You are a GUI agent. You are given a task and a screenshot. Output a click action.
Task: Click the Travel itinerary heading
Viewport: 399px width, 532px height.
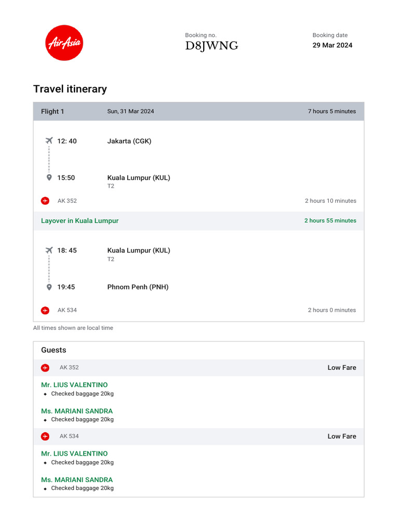pyautogui.click(x=70, y=89)
